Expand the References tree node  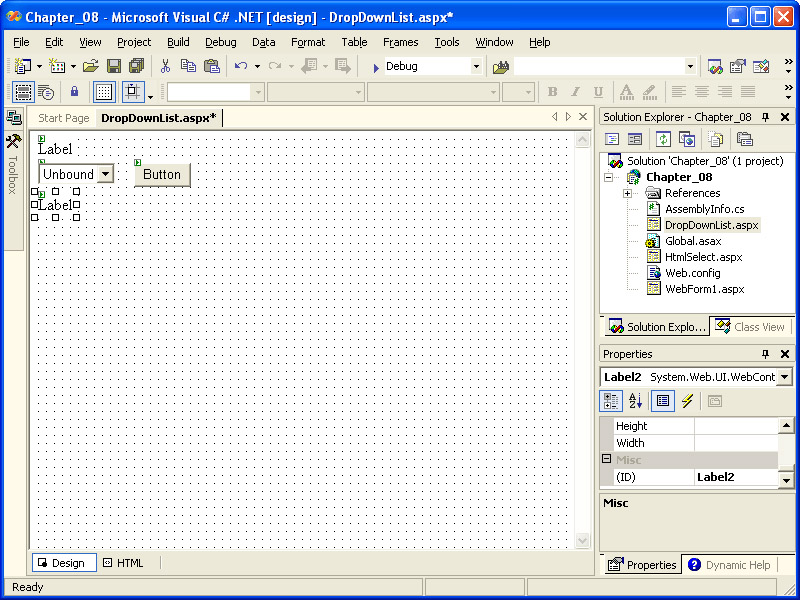pos(627,193)
